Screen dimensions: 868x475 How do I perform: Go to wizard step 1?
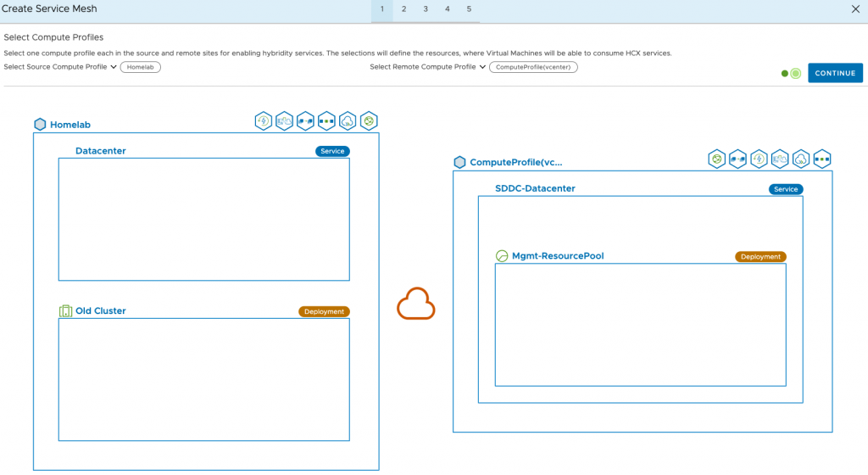(382, 9)
